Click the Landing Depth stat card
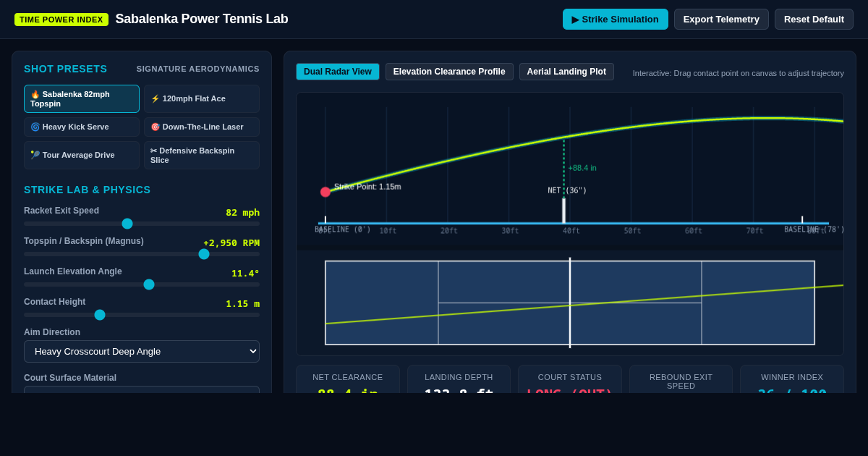The image size is (868, 456). point(459,379)
